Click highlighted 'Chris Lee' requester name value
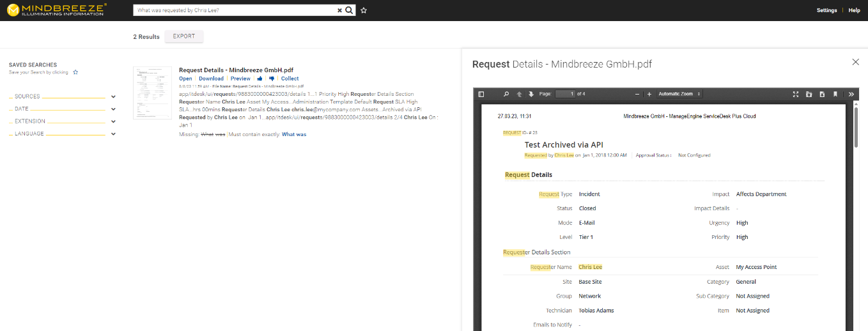Screen dimensions: 868x331 click(x=591, y=267)
